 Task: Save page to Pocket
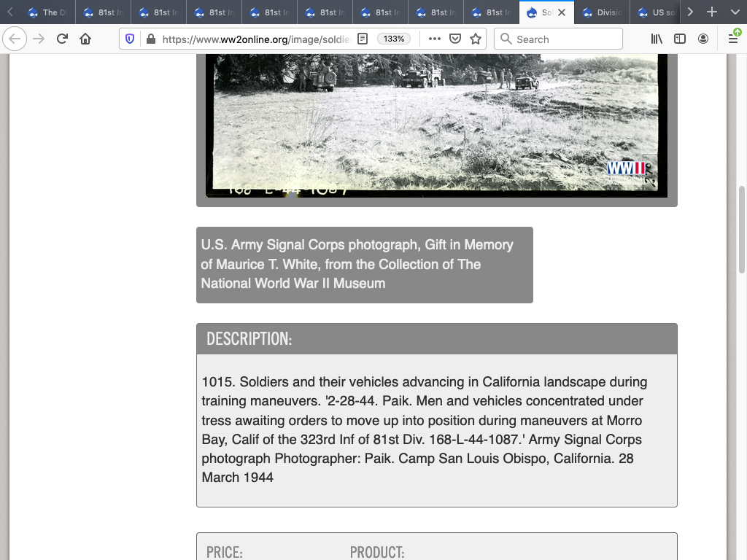coord(455,39)
